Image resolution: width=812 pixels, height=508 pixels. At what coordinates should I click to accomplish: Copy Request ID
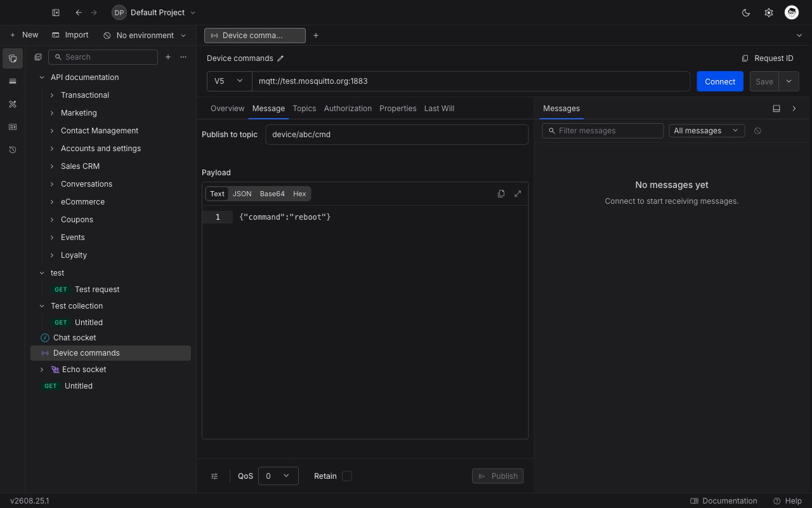(768, 58)
